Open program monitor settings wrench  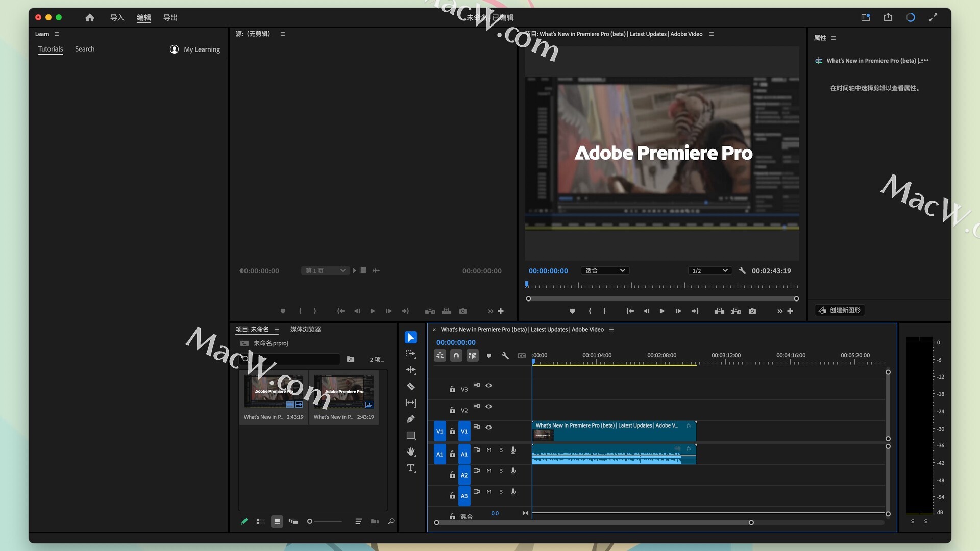coord(742,271)
